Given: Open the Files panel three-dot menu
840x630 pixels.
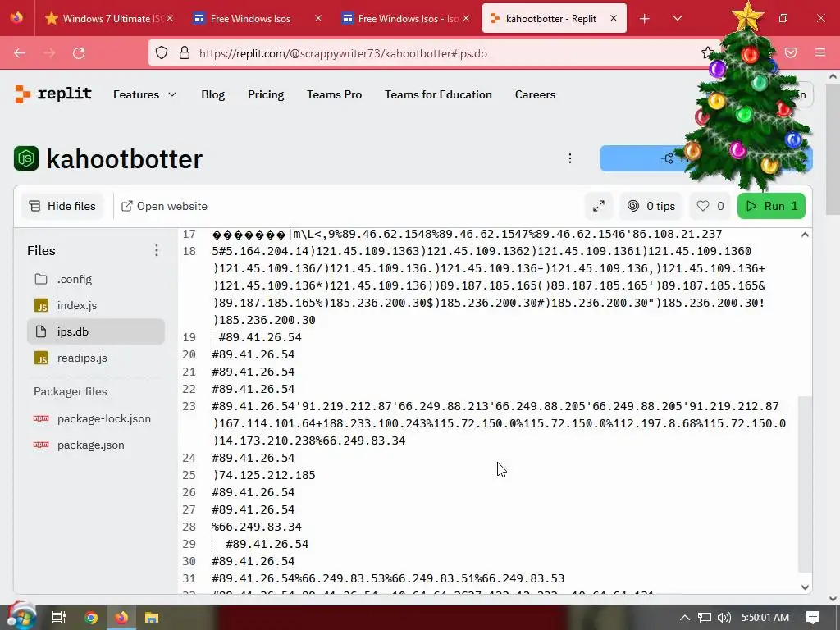Looking at the screenshot, I should point(157,250).
